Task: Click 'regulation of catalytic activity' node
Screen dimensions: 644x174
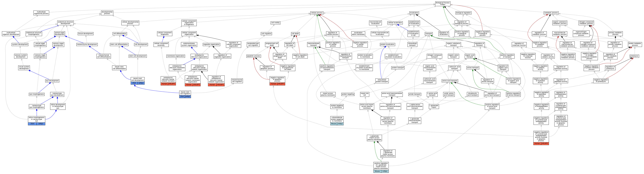Action: 548,56
